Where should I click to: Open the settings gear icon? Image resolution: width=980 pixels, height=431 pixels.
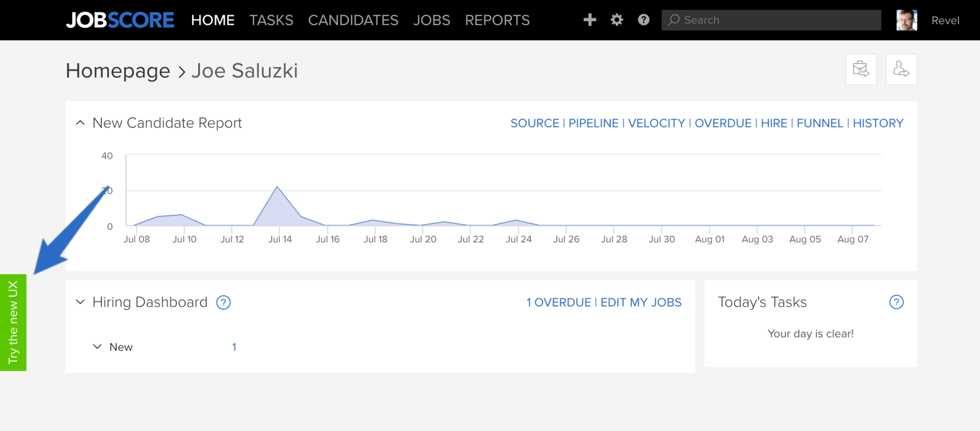coord(617,20)
